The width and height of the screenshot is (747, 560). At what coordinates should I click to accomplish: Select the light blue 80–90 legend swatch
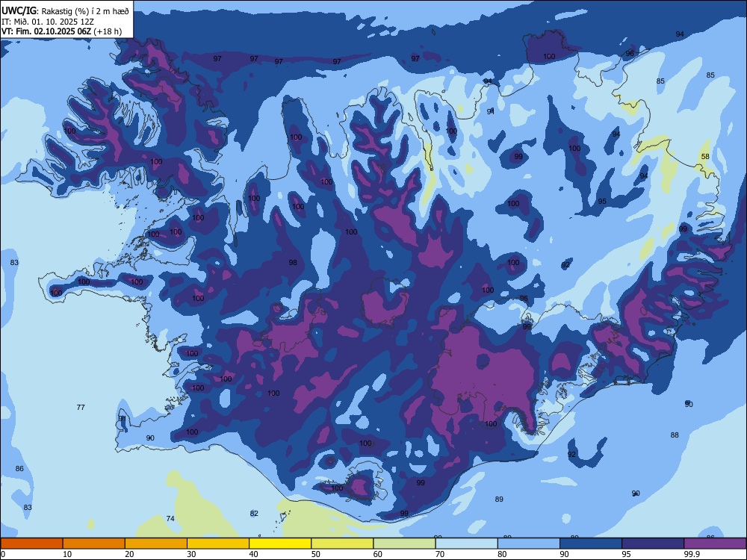[x=529, y=544]
